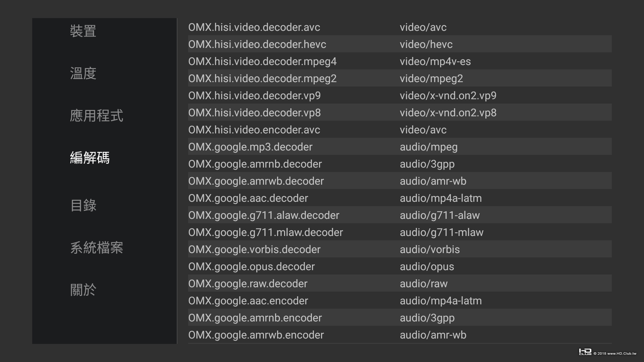The height and width of the screenshot is (362, 644).
Task: Open the 裝置 sidebar section
Action: [83, 31]
